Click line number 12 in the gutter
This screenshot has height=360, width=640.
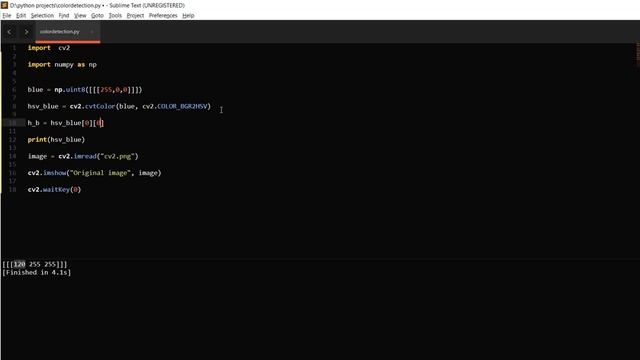click(x=13, y=140)
